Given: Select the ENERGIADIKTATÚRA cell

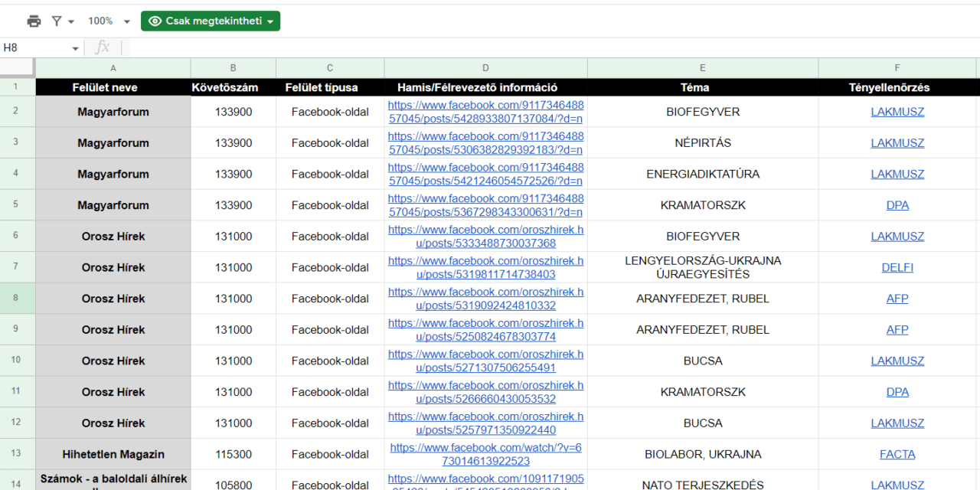Looking at the screenshot, I should pyautogui.click(x=702, y=174).
